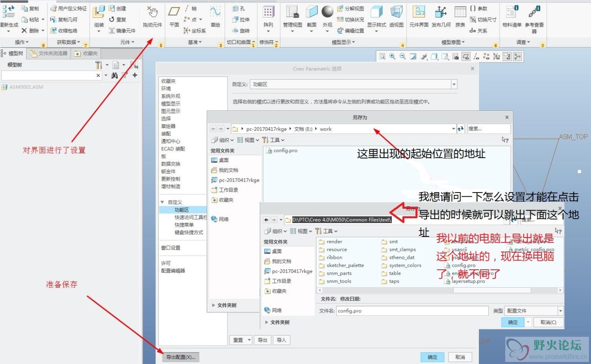The width and height of the screenshot is (591, 364).
Task: Click the 导出 button beside 重置
Action: (262, 340)
